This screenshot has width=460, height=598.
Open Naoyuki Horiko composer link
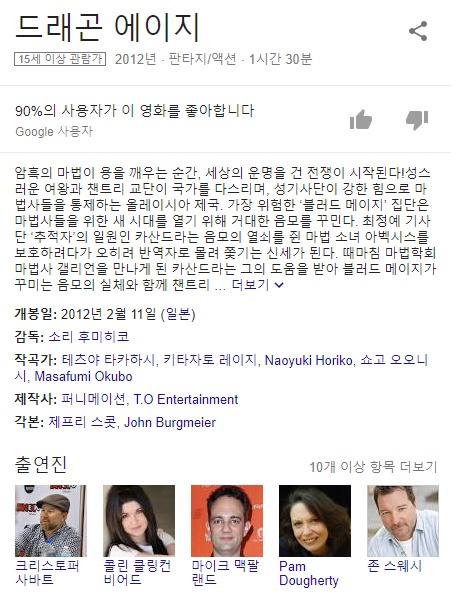tap(308, 360)
